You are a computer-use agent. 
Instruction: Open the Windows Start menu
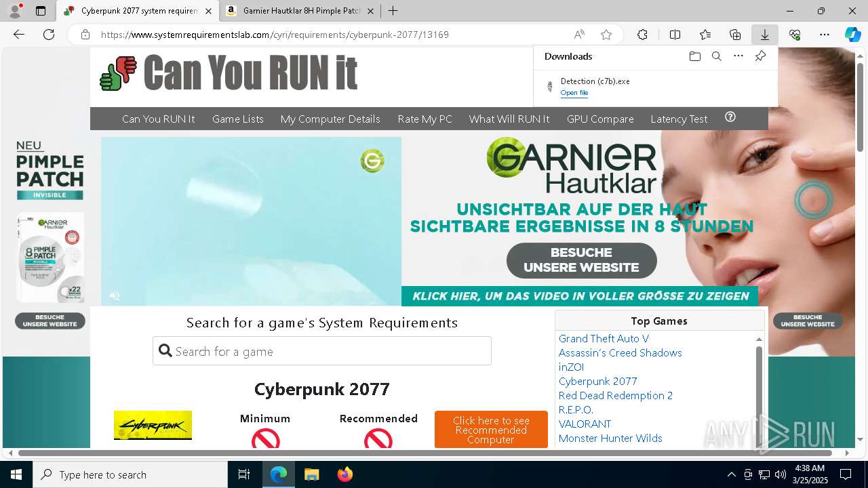[x=16, y=474]
